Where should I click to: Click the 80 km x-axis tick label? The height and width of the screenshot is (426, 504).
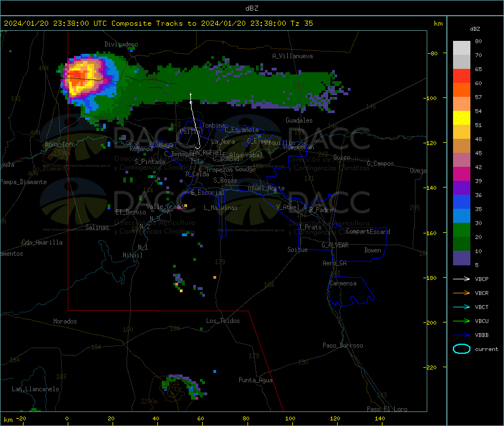point(246,418)
